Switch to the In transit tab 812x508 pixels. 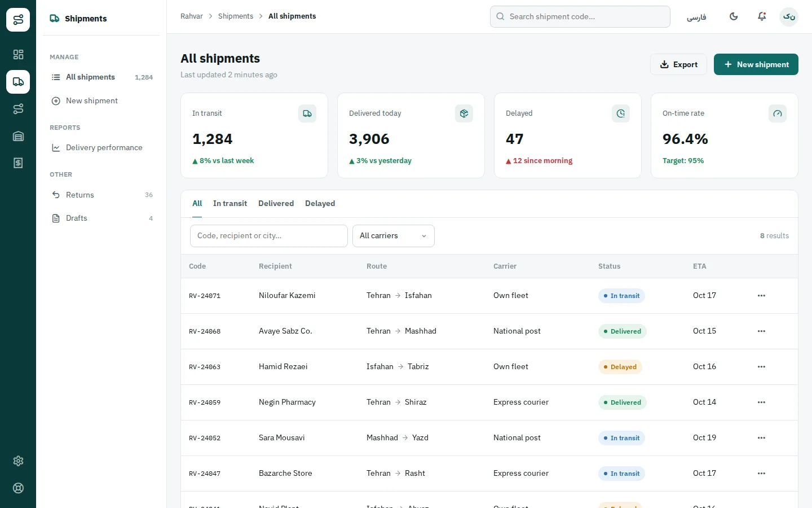(x=230, y=204)
